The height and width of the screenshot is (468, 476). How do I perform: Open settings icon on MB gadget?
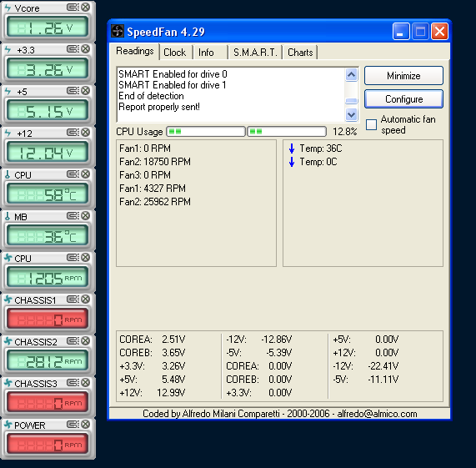[73, 215]
